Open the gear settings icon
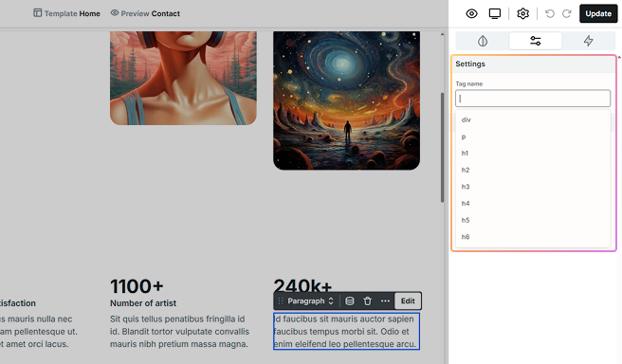Viewport: 622px width, 364px height. point(522,14)
